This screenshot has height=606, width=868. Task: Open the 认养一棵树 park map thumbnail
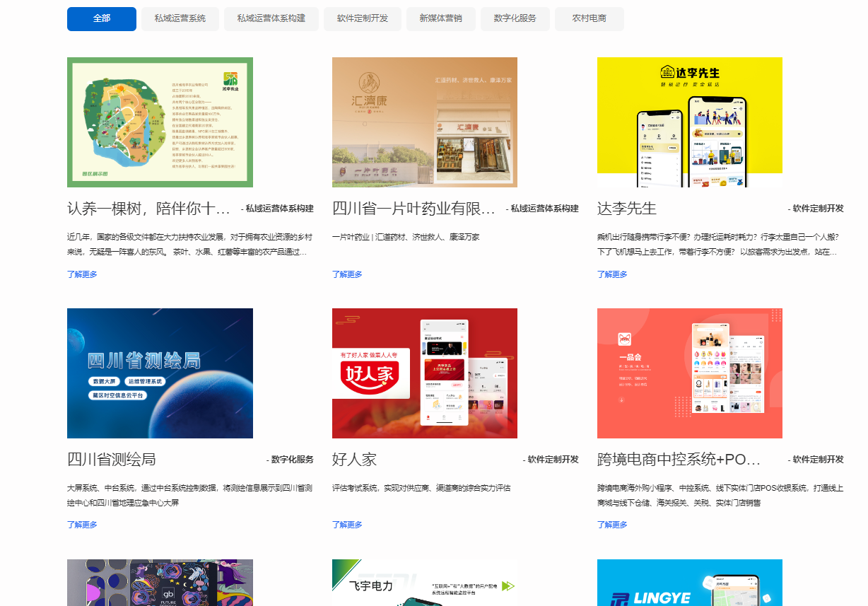point(160,122)
